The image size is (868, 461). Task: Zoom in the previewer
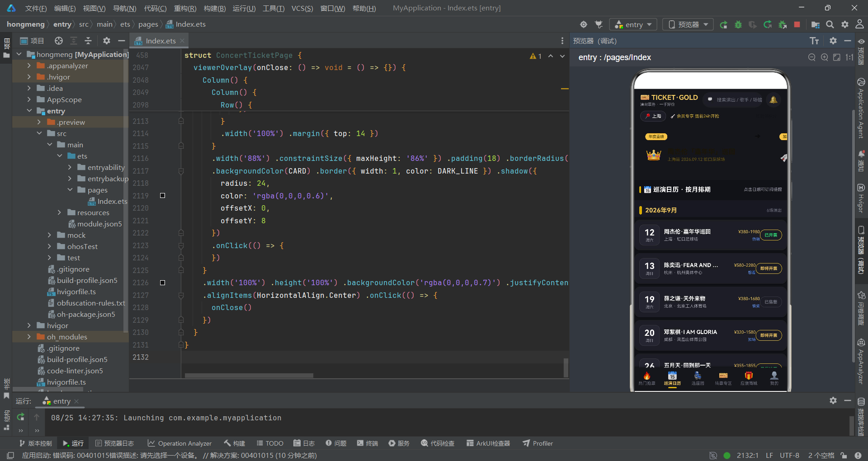pos(825,57)
